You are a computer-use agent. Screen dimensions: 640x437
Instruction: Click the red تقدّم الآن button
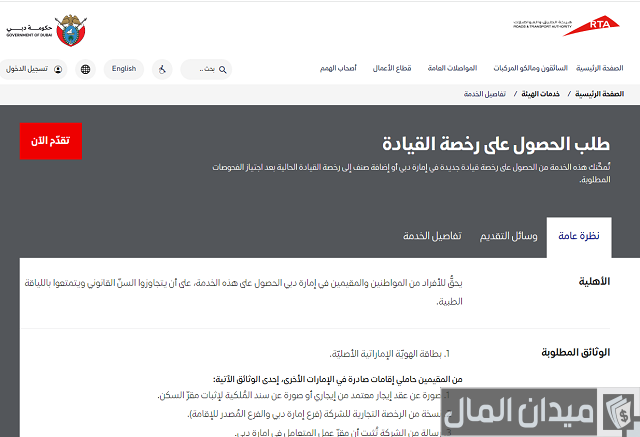pyautogui.click(x=51, y=141)
